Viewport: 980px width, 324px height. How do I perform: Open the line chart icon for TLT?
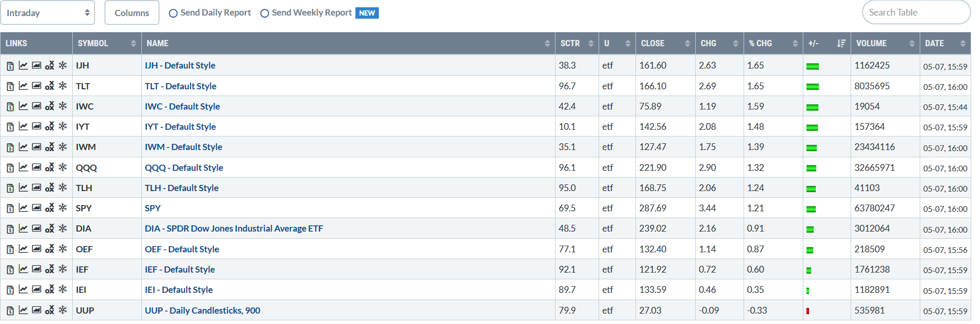[23, 86]
